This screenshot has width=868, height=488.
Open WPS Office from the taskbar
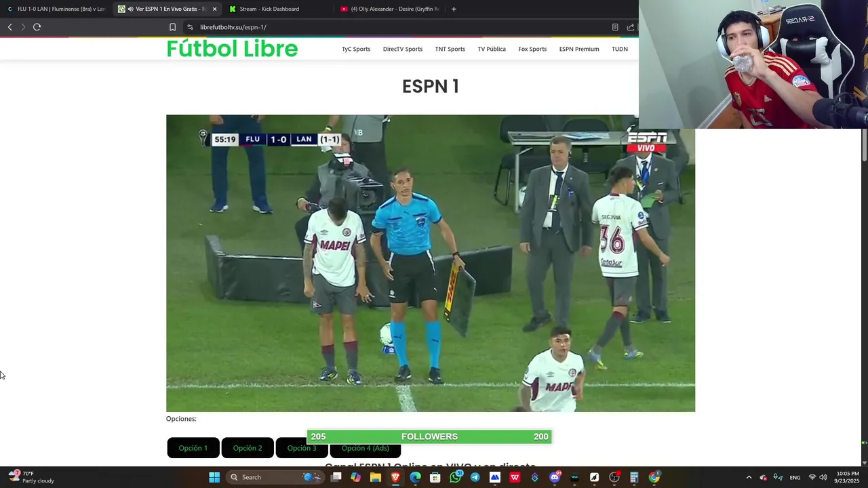515,477
